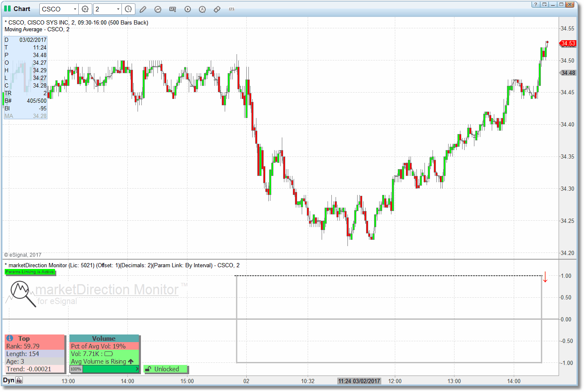Click the date value 03/02/2017 in data window
The image size is (584, 392).
(33, 40)
